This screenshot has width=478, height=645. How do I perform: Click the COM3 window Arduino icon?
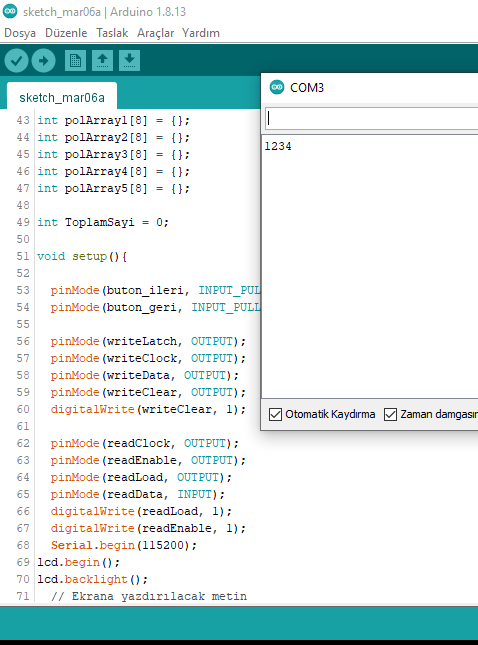coord(277,87)
